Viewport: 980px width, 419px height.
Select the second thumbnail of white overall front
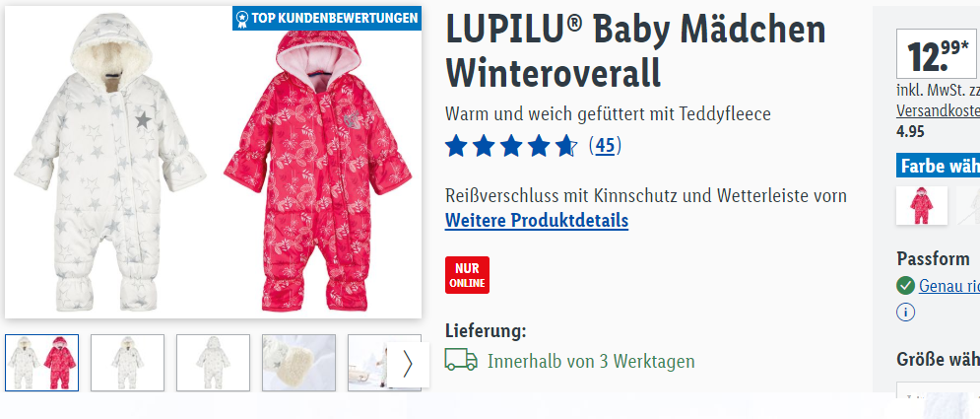coord(127,363)
